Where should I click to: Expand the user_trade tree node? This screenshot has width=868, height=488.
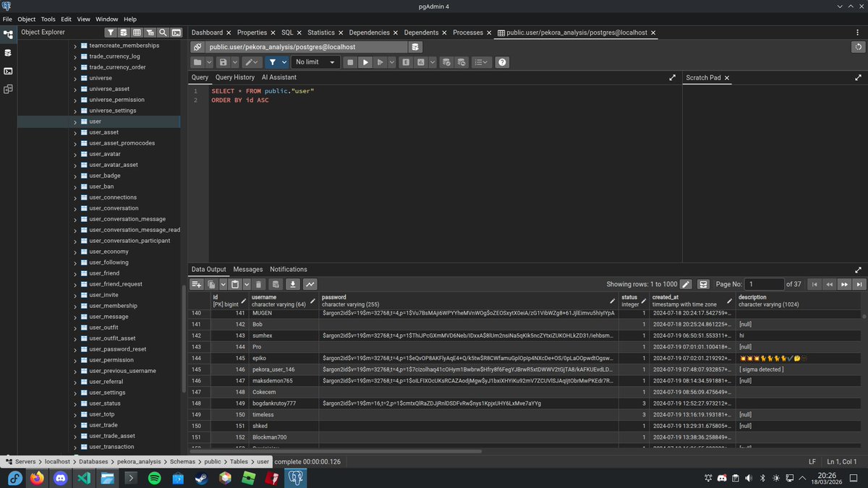tap(75, 425)
